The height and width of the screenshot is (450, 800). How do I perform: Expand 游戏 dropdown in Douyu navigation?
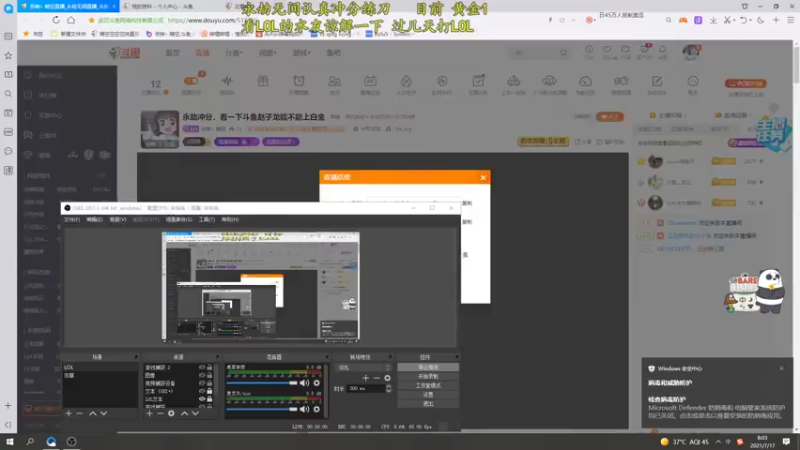[x=302, y=53]
